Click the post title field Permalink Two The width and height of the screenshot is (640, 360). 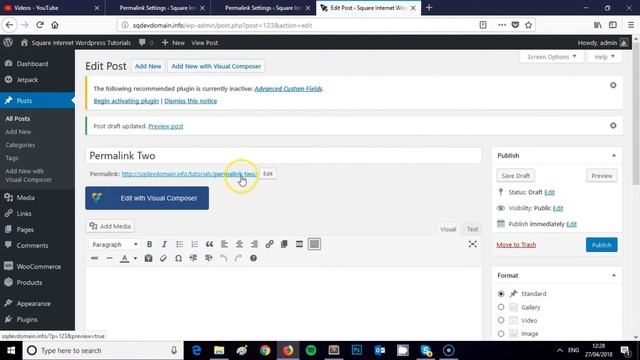pyautogui.click(x=283, y=156)
